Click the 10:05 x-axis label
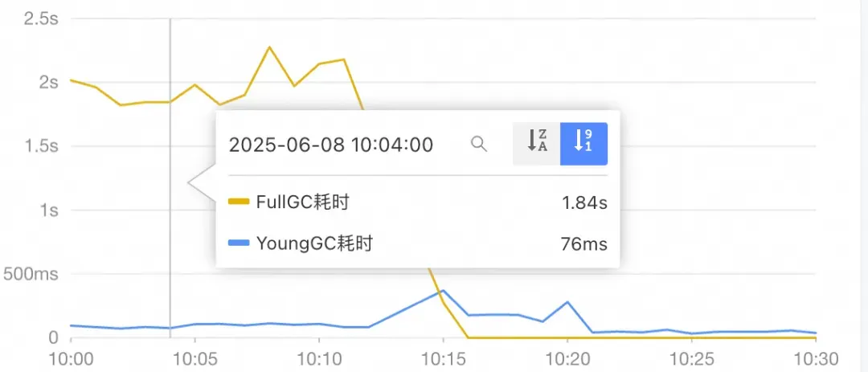 195,357
